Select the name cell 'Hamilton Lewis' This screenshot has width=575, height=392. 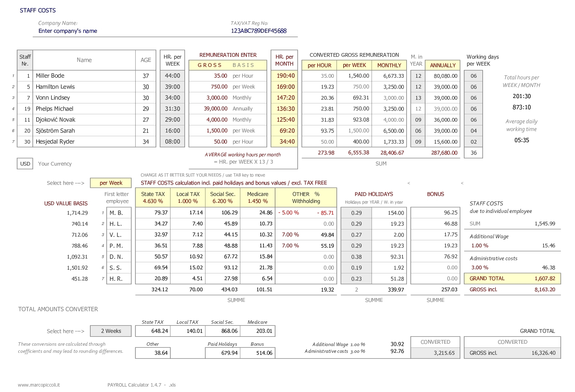[84, 87]
